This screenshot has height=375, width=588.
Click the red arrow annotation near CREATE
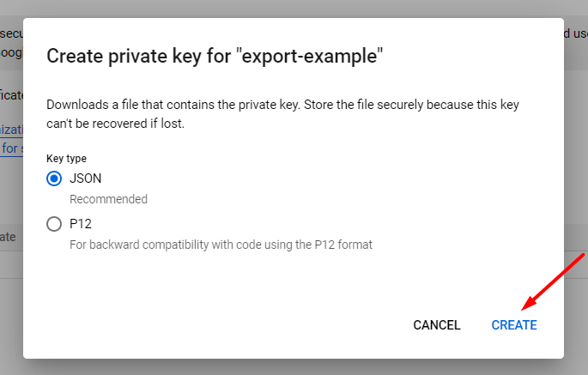555,281
